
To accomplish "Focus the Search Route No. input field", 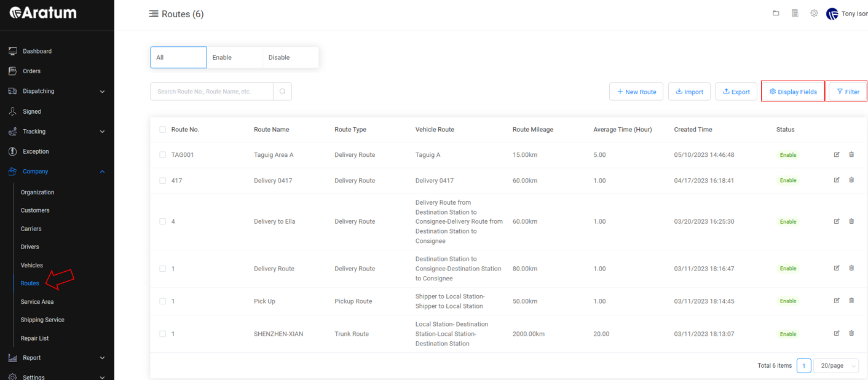I will pyautogui.click(x=211, y=92).
